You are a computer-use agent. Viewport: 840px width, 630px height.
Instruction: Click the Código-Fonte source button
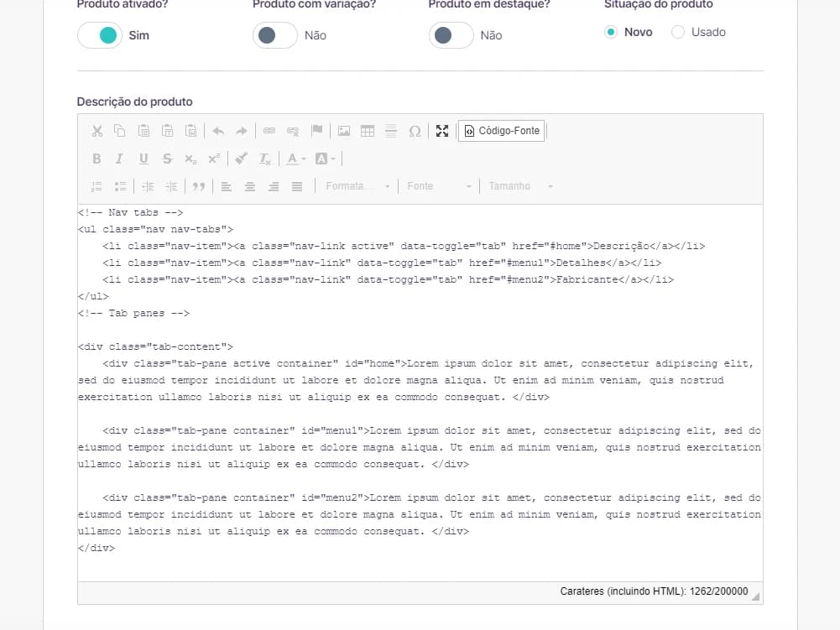(502, 131)
